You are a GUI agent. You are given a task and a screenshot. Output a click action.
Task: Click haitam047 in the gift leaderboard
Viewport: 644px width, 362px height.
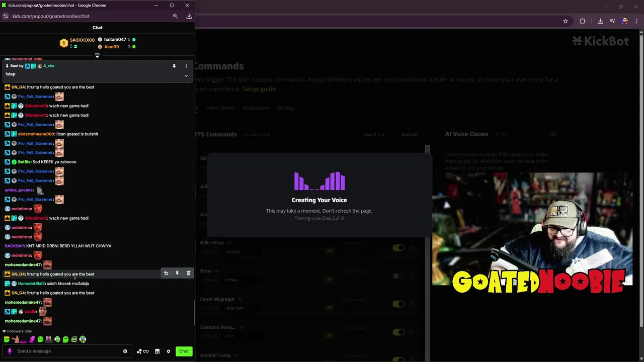coord(115,39)
